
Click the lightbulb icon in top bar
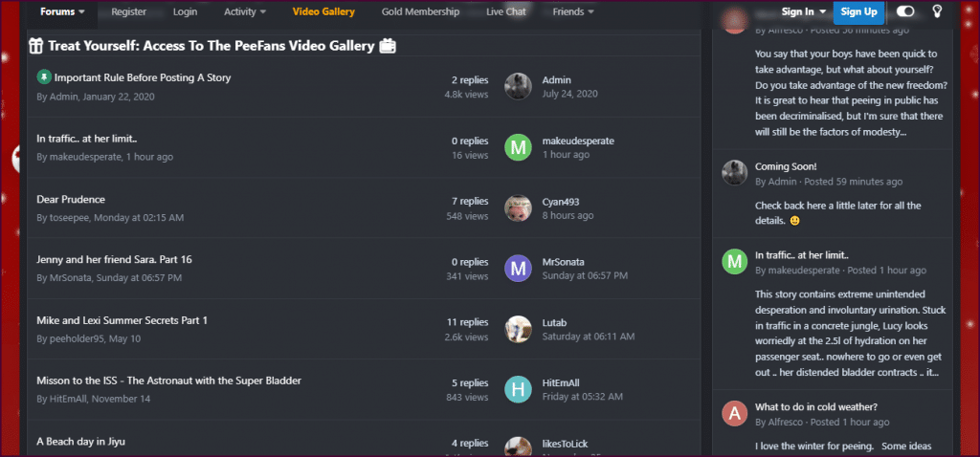(x=937, y=11)
